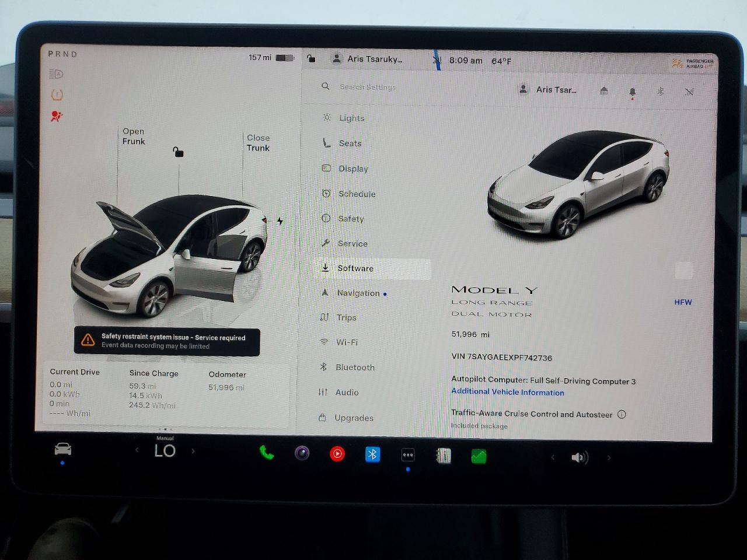This screenshot has width=747, height=560.
Task: Open the Phone app in the dock
Action: tap(267, 453)
